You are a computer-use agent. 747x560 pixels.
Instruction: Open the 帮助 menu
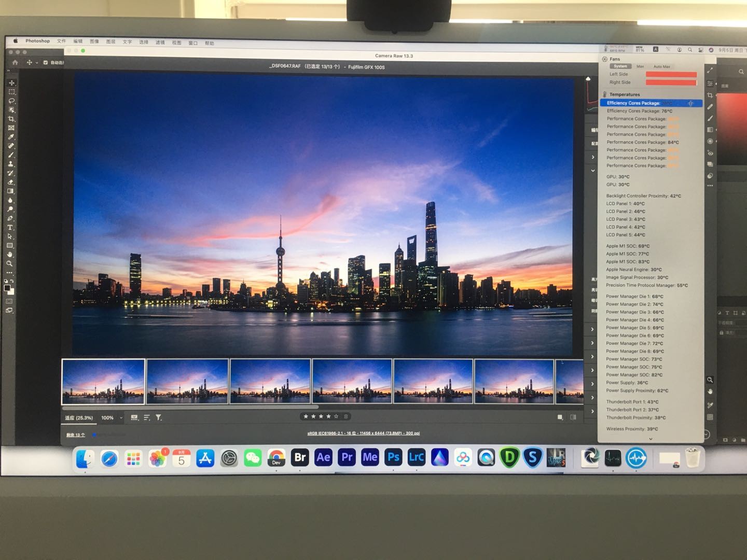click(209, 43)
